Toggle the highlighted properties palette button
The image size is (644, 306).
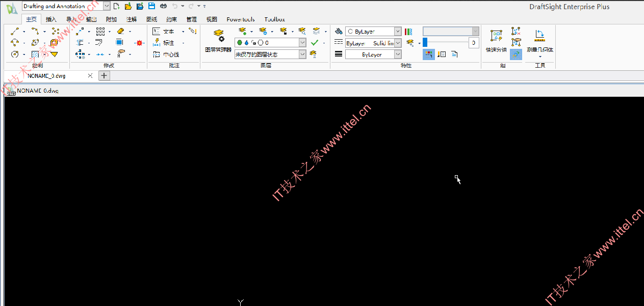[429, 54]
